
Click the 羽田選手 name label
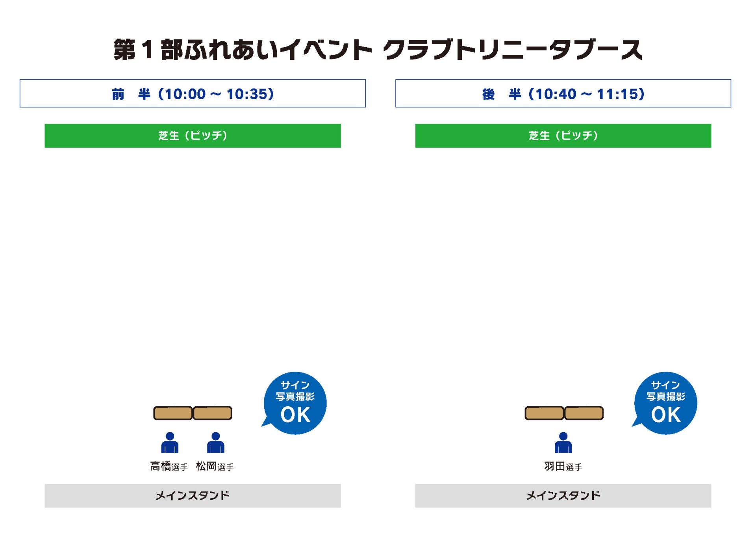pyautogui.click(x=563, y=467)
